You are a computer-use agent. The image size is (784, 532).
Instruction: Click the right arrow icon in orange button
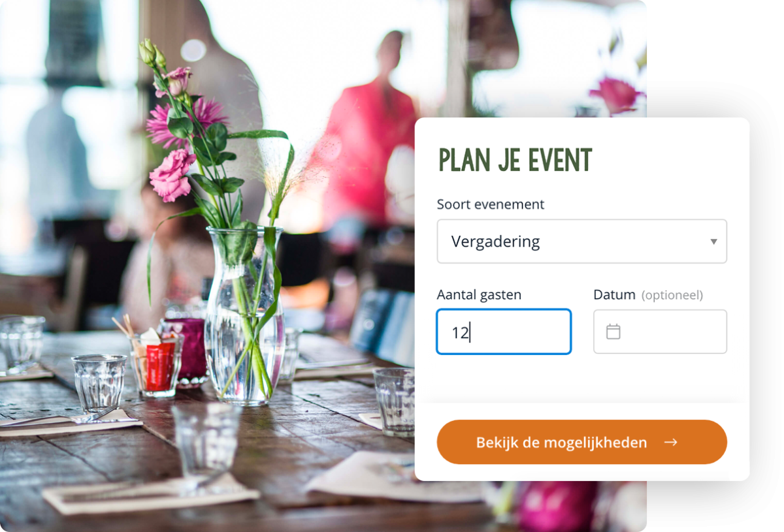[670, 443]
